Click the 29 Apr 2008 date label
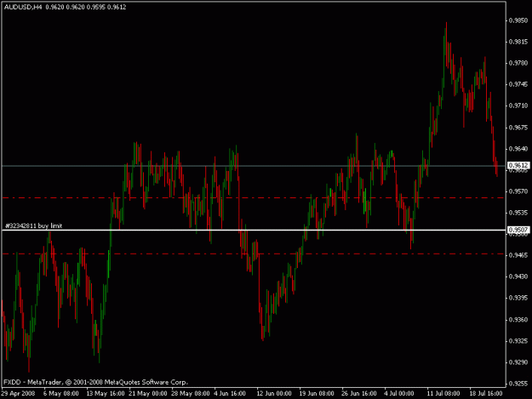 click(19, 393)
